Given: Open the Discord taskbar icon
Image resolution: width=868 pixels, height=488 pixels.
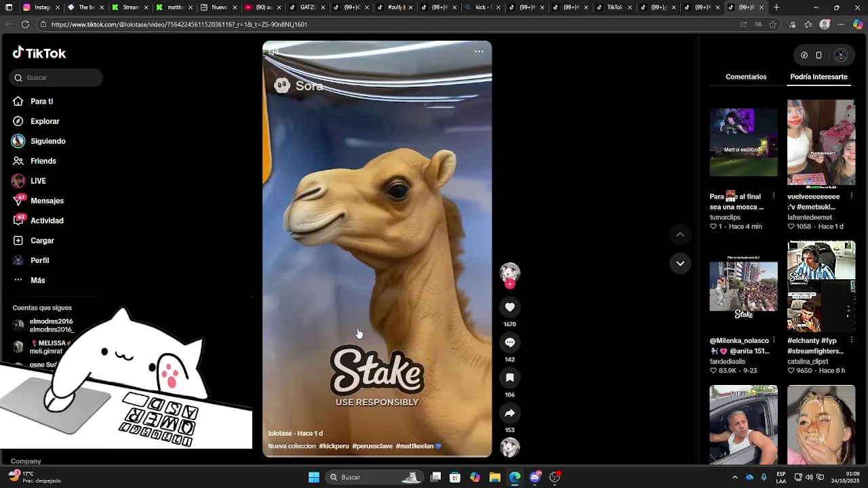Looking at the screenshot, I should click(x=535, y=477).
